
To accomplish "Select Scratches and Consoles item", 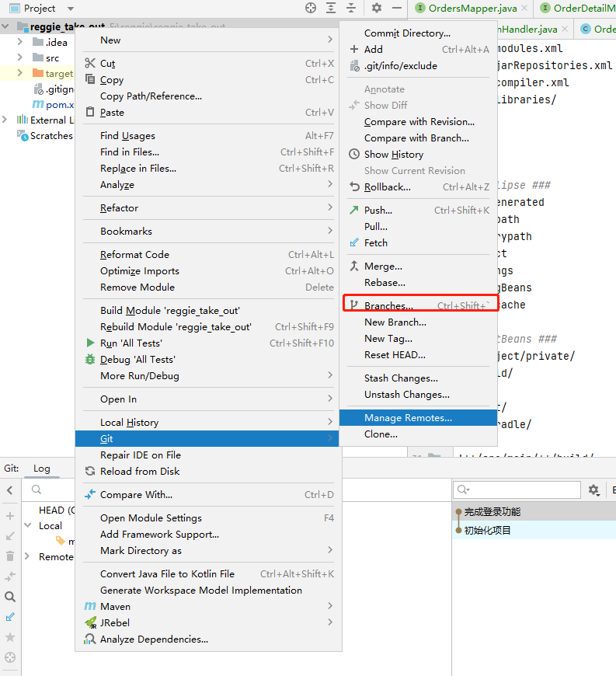I will pos(45,135).
